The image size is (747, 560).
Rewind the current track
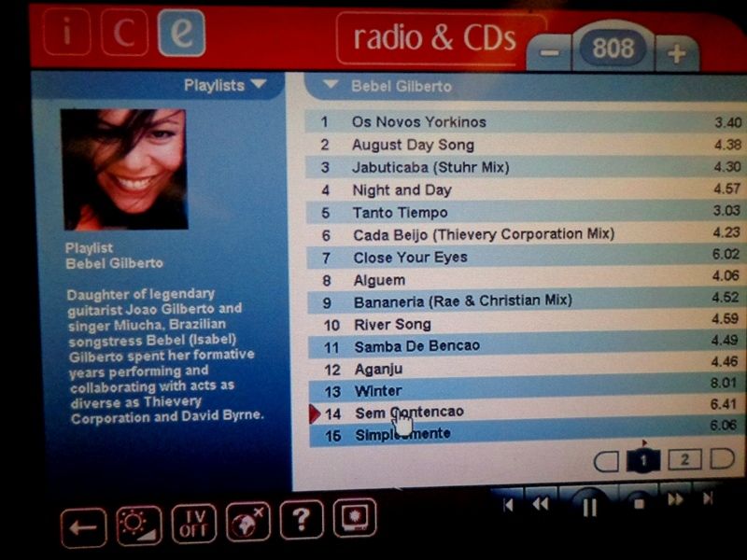(x=541, y=504)
